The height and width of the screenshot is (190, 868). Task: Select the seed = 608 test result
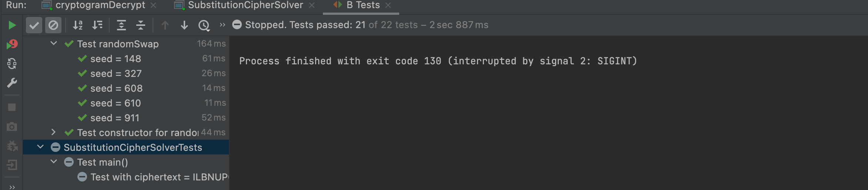click(x=116, y=88)
